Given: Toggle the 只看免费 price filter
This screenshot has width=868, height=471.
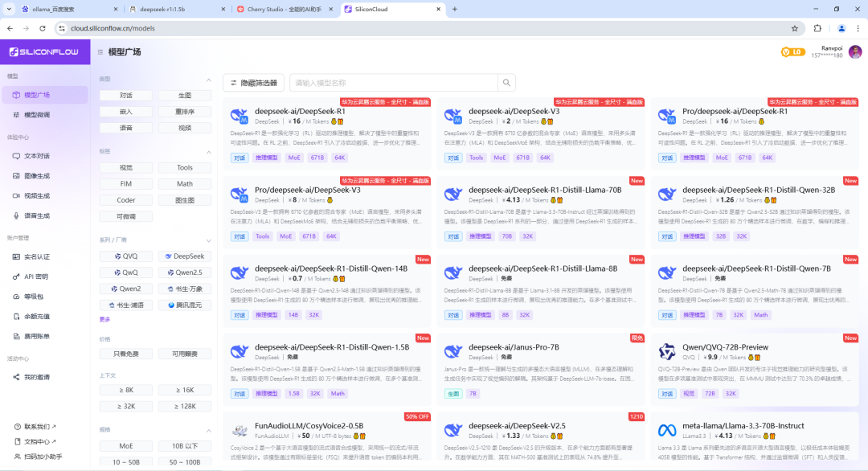Looking at the screenshot, I should [125, 354].
